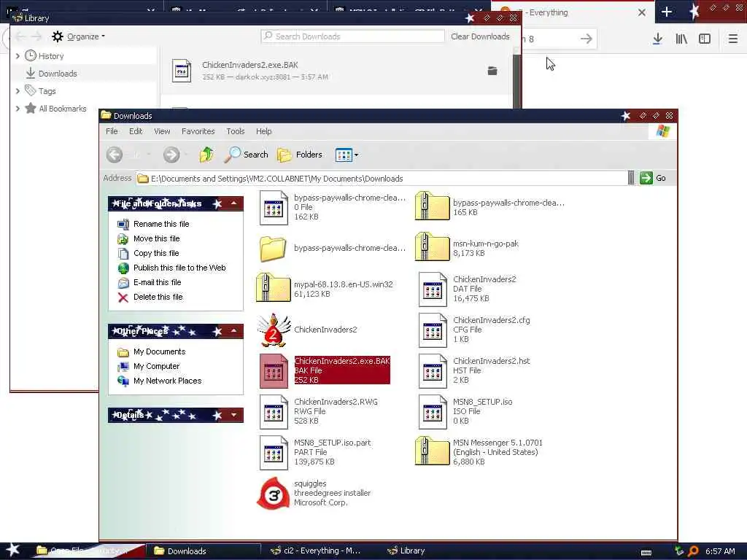Select the mypal-68.13.8.en-US.win32 zip icon

click(x=274, y=289)
